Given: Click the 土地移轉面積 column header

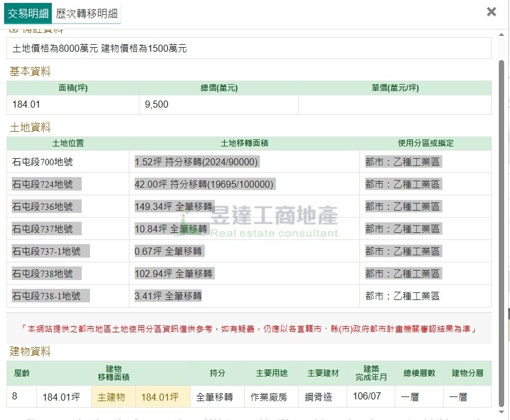Looking at the screenshot, I should [x=244, y=143].
